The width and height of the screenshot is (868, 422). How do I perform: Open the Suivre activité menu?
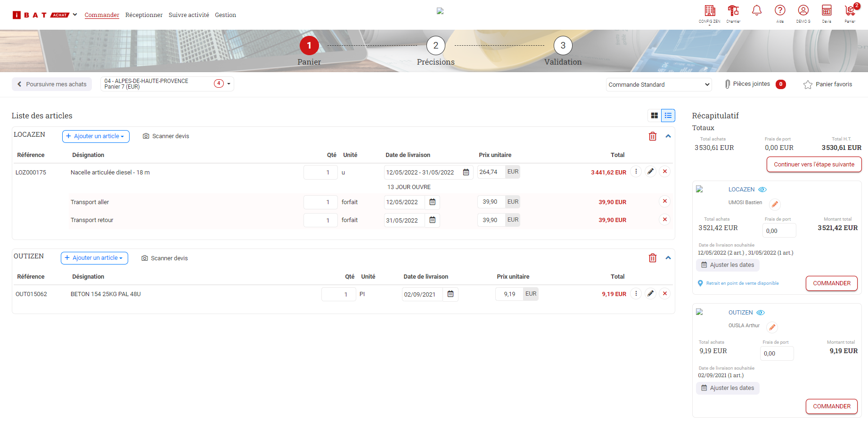(x=188, y=15)
